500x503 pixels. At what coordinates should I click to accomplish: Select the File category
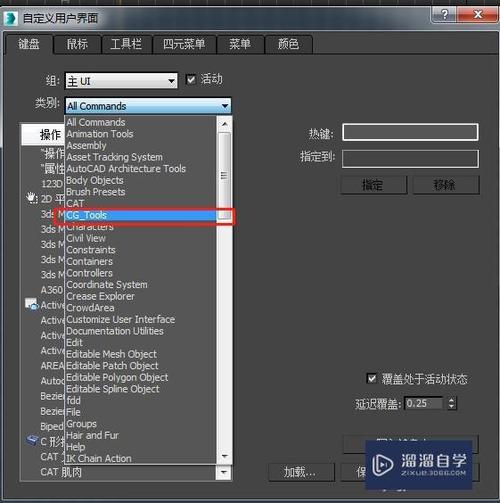73,412
